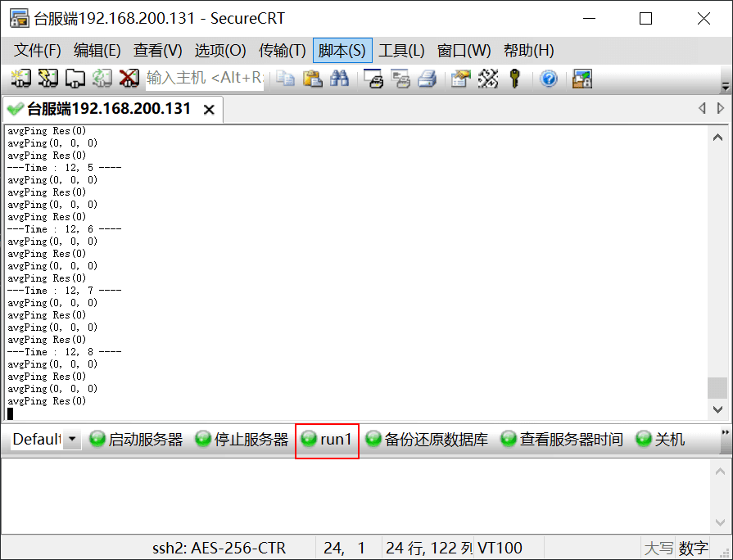Viewport: 733px width, 560px height.
Task: Expand the button bar overflow chevron
Action: click(x=726, y=432)
